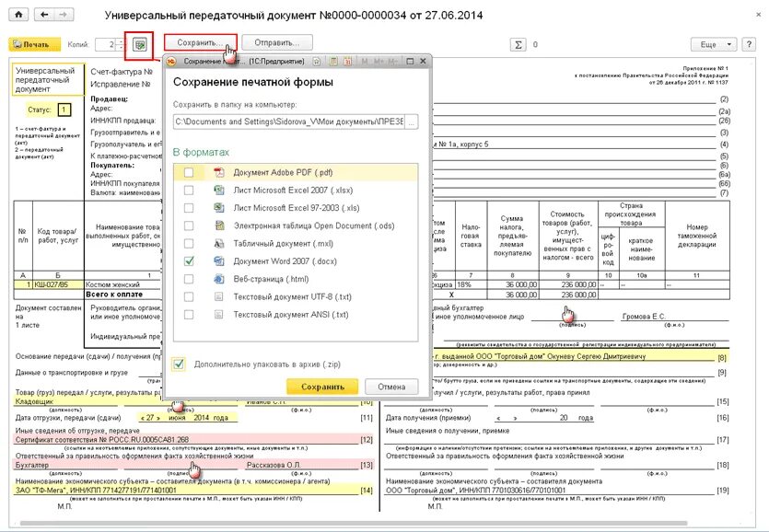
Task: Open the calendar icon in dialog title bar
Action: [x=347, y=62]
